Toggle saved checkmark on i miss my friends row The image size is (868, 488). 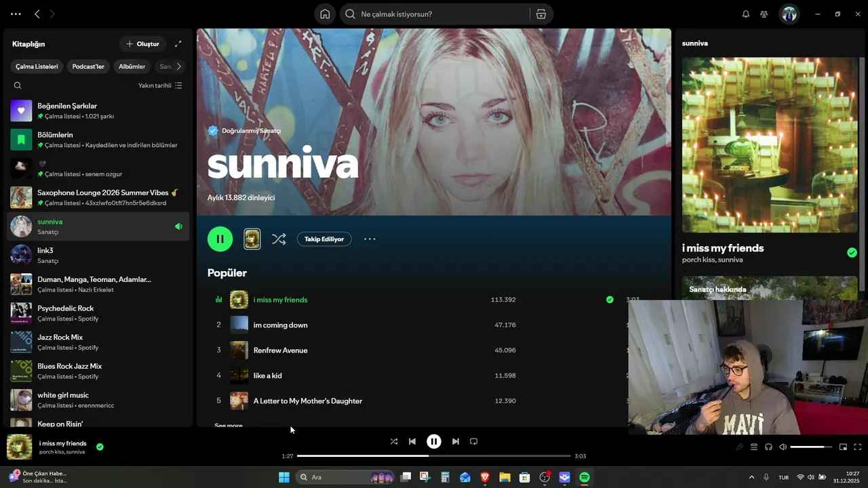pyautogui.click(x=610, y=300)
